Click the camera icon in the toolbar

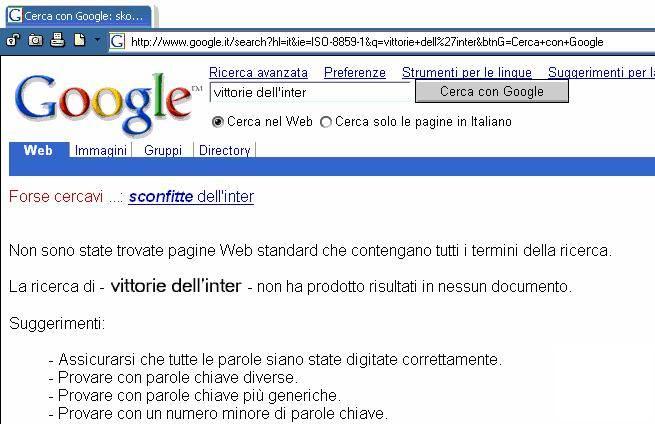[x=36, y=40]
